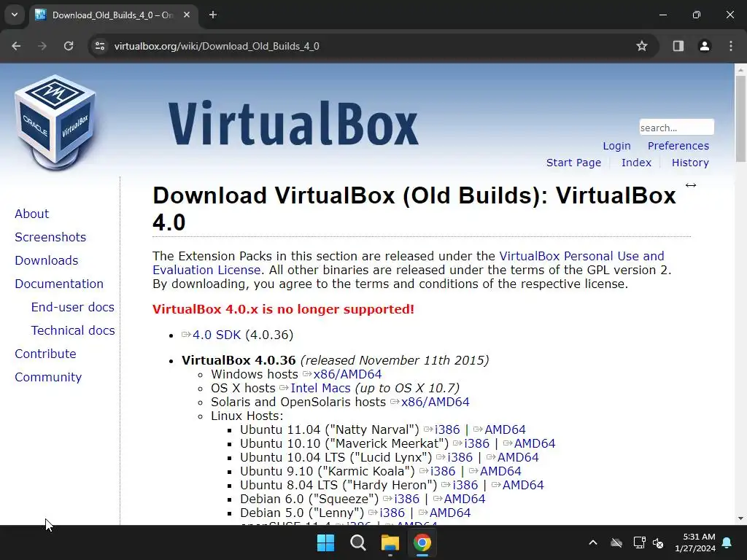Image resolution: width=747 pixels, height=560 pixels.
Task: Focus the site search field
Action: 676,128
